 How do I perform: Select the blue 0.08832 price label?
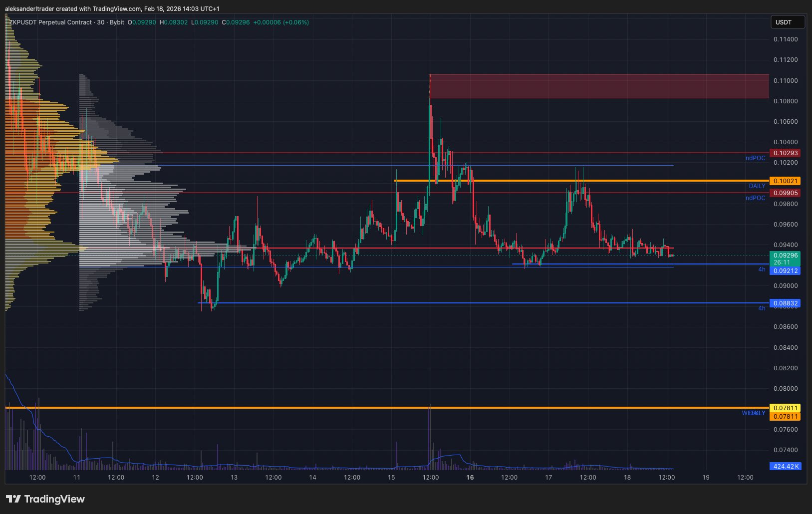point(785,303)
